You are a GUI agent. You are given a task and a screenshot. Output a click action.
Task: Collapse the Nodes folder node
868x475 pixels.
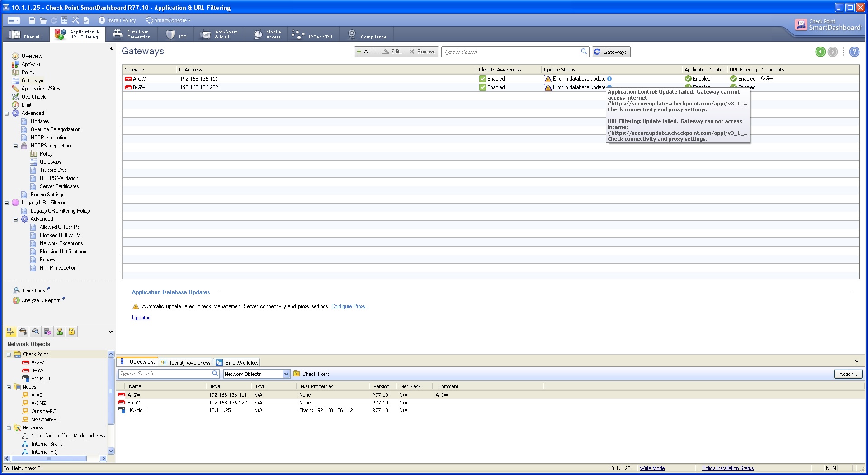point(9,387)
